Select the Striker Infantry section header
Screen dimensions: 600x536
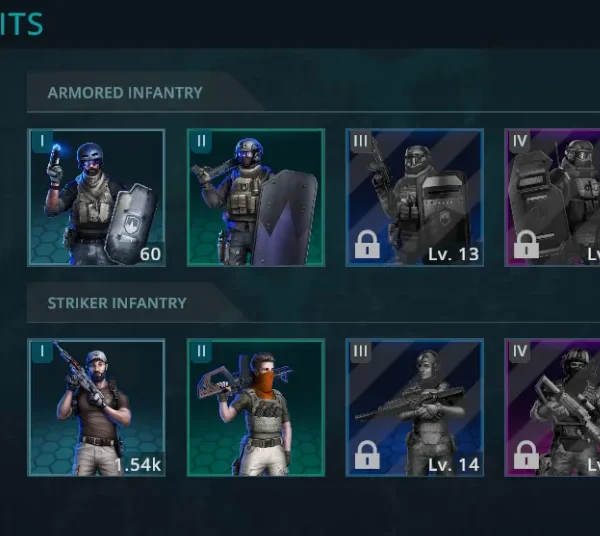click(x=117, y=303)
